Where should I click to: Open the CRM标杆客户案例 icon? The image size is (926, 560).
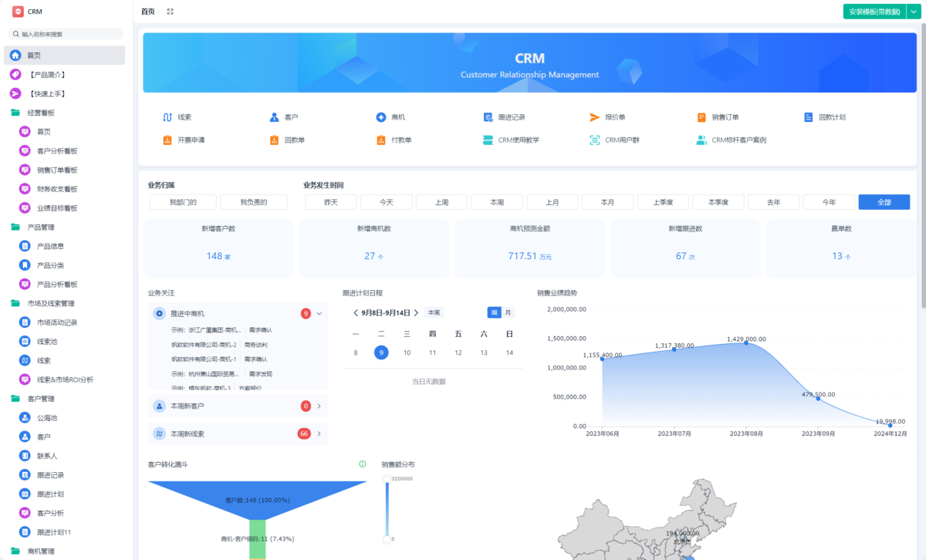[701, 140]
